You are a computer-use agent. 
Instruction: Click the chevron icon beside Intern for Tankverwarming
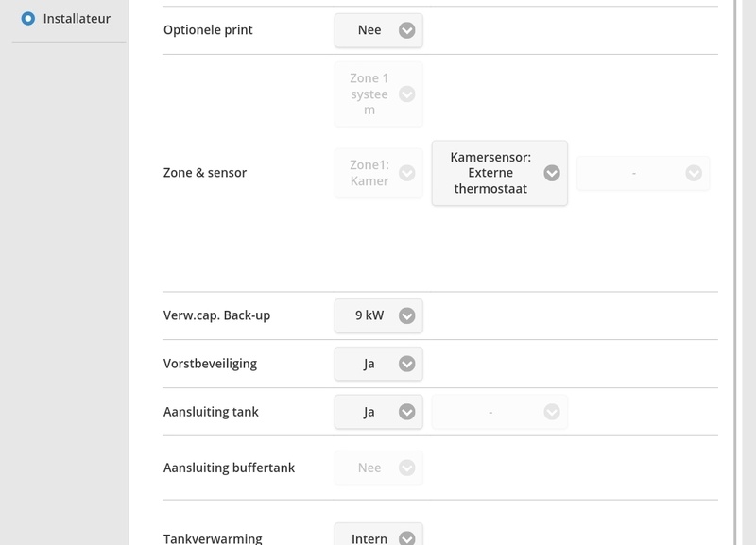[x=406, y=538]
